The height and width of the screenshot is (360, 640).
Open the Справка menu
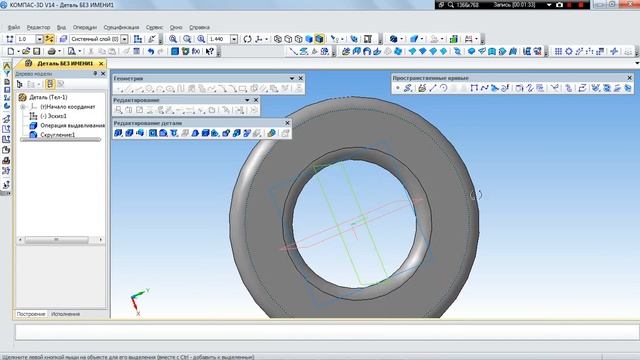click(x=200, y=27)
